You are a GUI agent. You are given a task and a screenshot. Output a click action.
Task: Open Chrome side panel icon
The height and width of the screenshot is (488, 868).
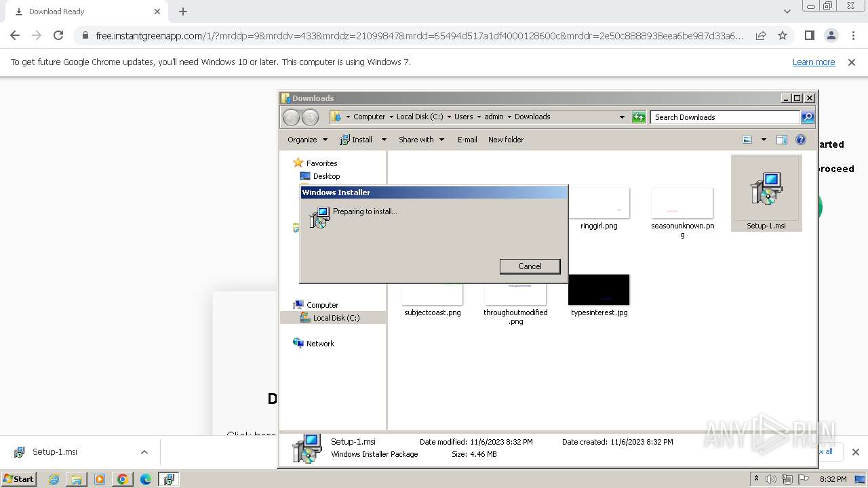[809, 35]
